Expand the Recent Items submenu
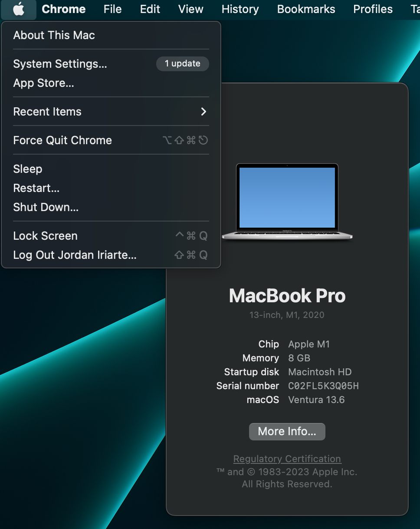Viewport: 420px width, 529px height. coord(47,112)
